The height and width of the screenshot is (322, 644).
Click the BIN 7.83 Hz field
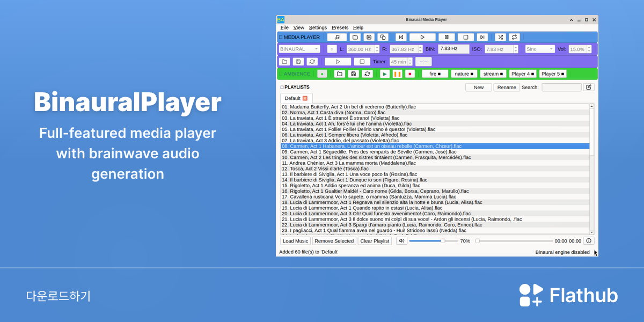[x=453, y=48]
